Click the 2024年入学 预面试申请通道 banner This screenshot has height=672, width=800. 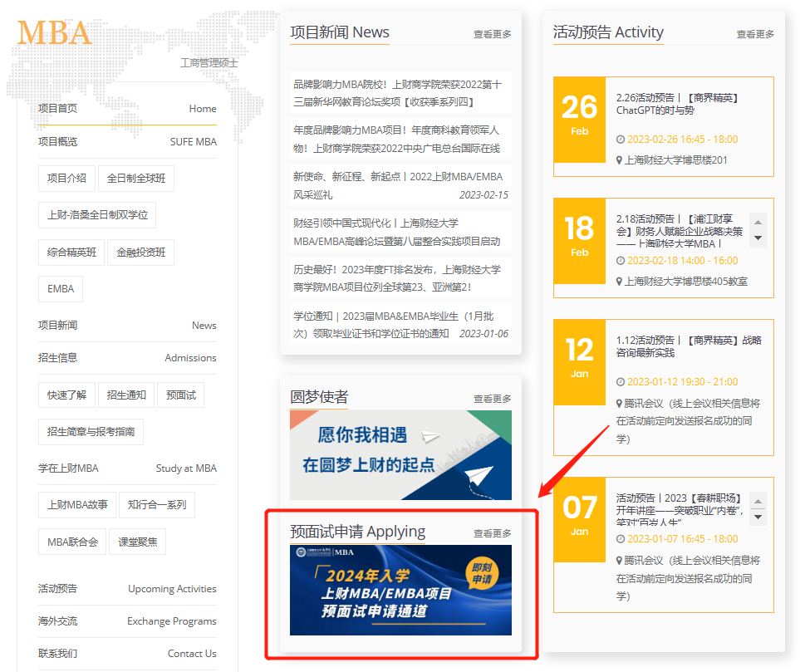(x=400, y=591)
